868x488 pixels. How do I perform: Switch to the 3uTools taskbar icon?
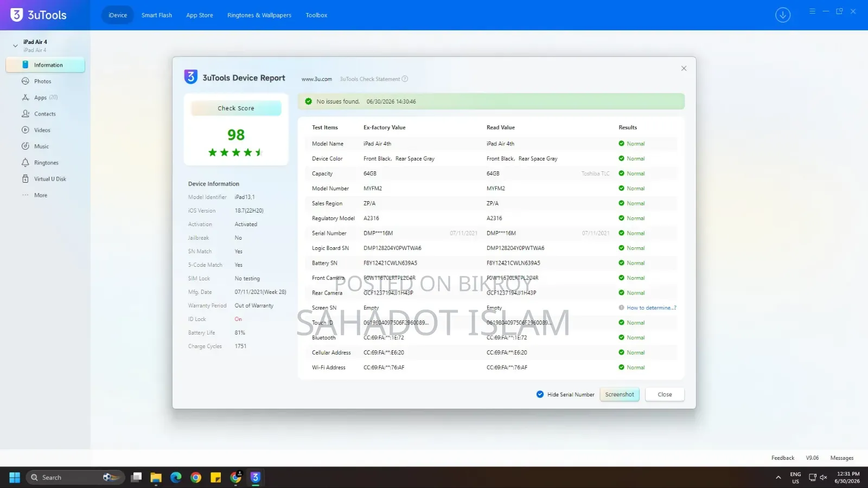tap(256, 477)
